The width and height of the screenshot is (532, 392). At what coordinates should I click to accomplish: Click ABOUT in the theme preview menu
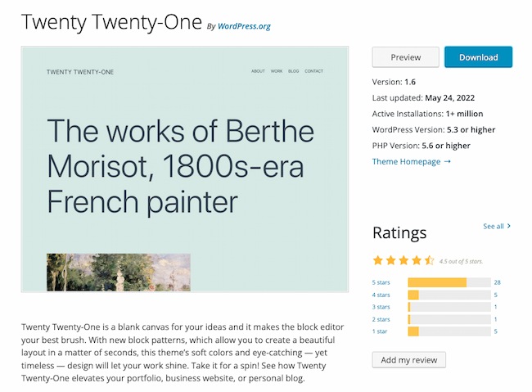point(258,71)
